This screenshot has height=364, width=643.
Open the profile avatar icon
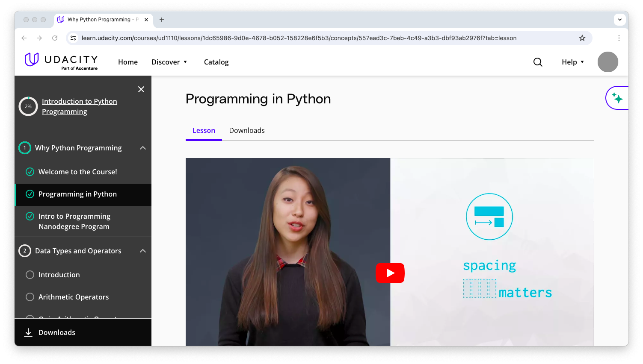coord(607,62)
